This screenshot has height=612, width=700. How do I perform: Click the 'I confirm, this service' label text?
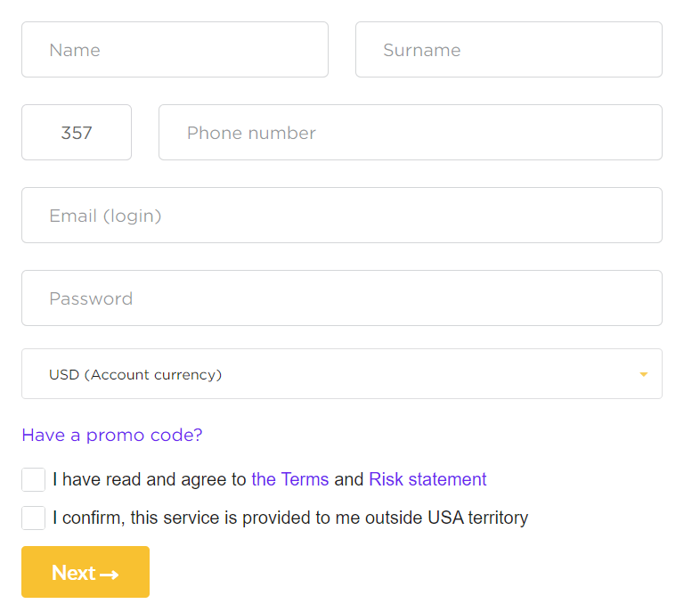pos(144,518)
